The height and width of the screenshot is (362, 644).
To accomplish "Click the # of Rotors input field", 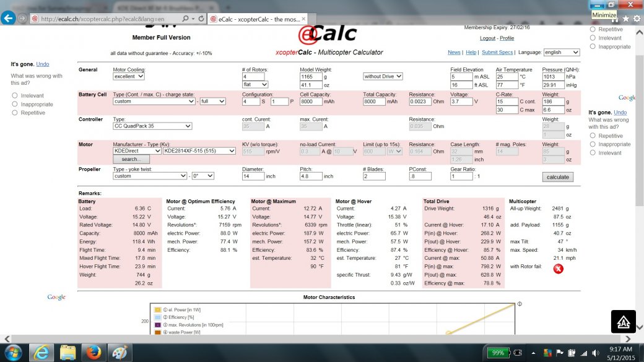I will [253, 76].
